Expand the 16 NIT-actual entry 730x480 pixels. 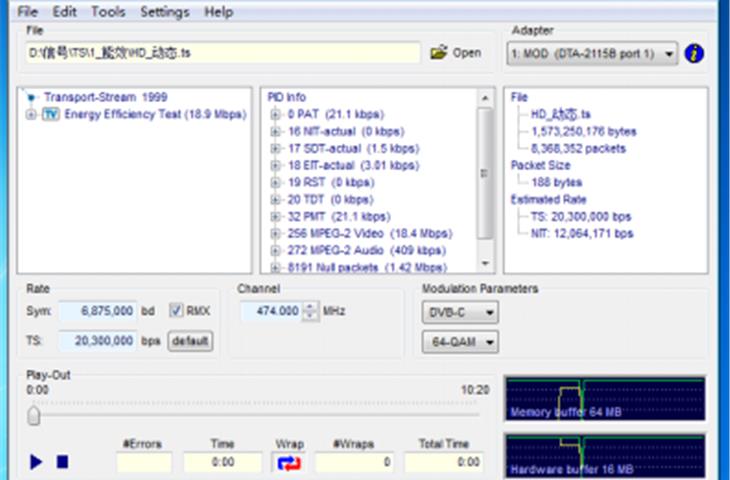tap(275, 132)
